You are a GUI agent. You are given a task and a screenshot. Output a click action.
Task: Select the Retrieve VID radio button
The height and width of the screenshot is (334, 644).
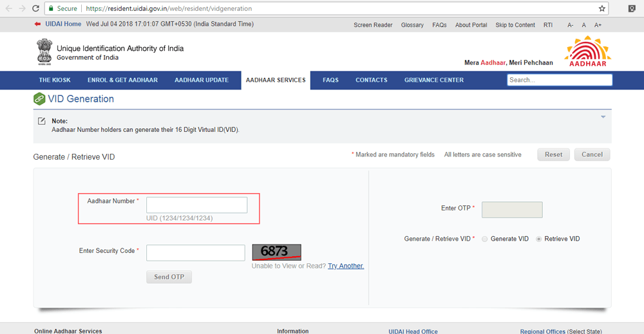(x=539, y=239)
